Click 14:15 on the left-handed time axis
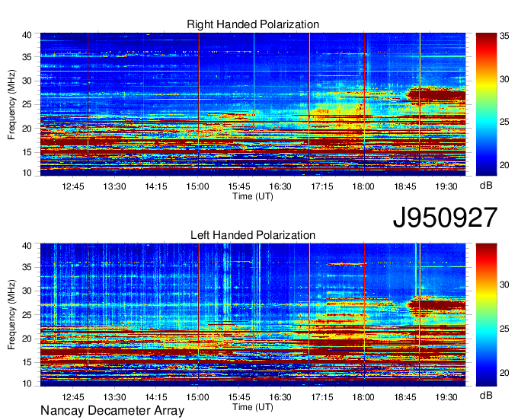Screen dimensions: 518x420 click(x=156, y=397)
